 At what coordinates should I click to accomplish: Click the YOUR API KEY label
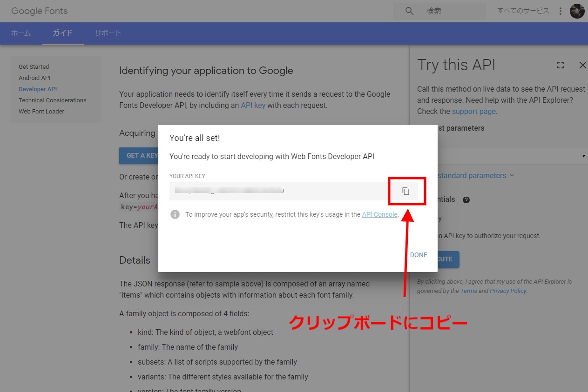click(x=187, y=176)
